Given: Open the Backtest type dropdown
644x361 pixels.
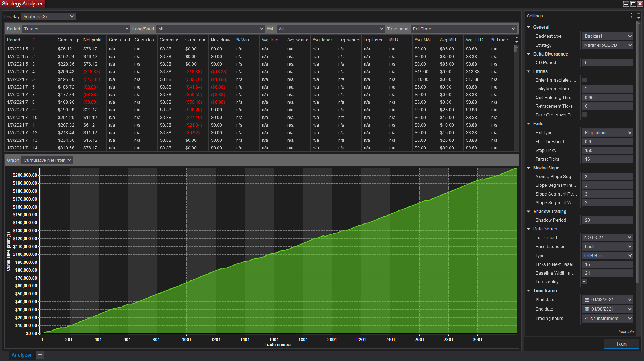Looking at the screenshot, I should click(608, 36).
